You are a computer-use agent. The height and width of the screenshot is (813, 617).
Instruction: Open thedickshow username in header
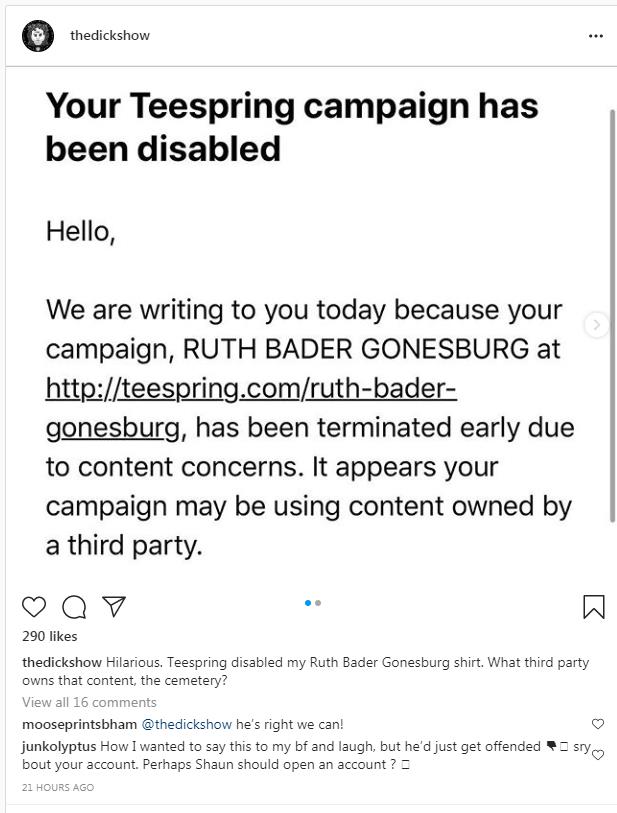pos(110,36)
